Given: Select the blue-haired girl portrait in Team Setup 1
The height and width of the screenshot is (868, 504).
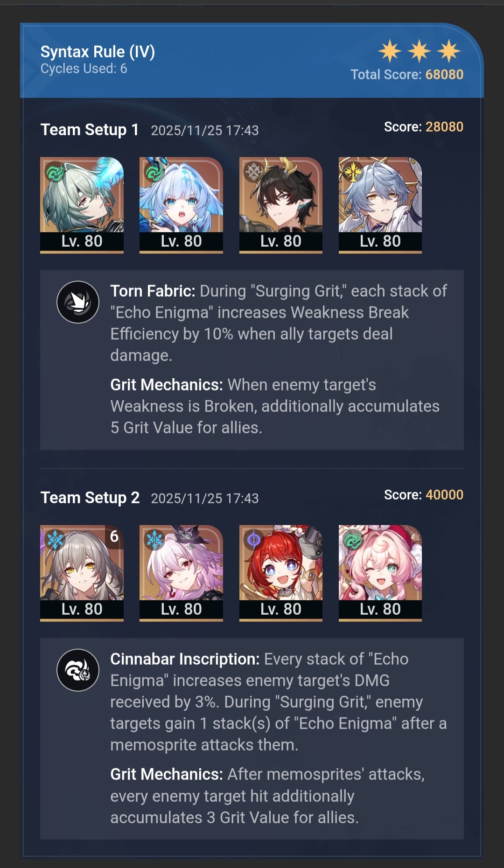Looking at the screenshot, I should coord(181,205).
